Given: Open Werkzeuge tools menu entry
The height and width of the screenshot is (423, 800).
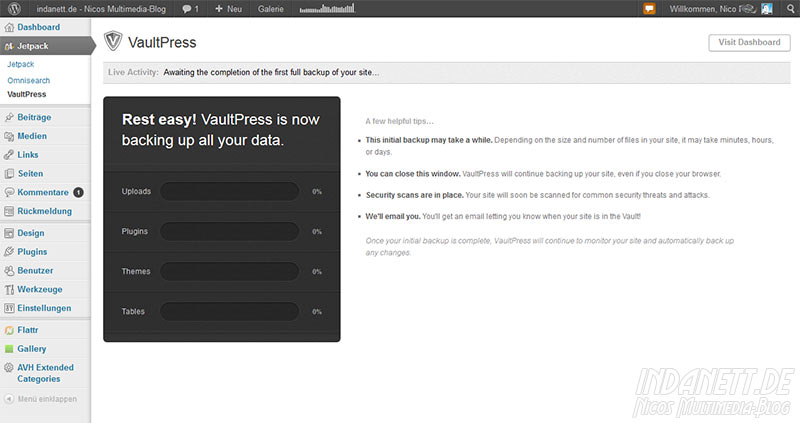Looking at the screenshot, I should click(40, 289).
